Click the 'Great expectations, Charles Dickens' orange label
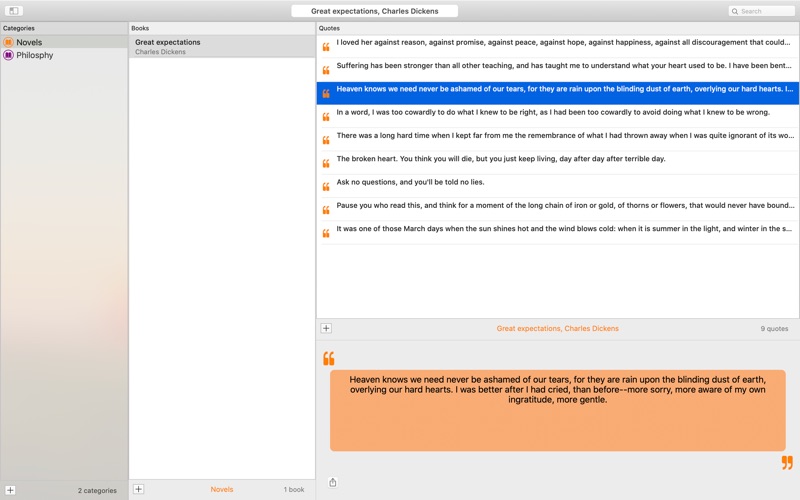The width and height of the screenshot is (800, 500). [x=557, y=328]
